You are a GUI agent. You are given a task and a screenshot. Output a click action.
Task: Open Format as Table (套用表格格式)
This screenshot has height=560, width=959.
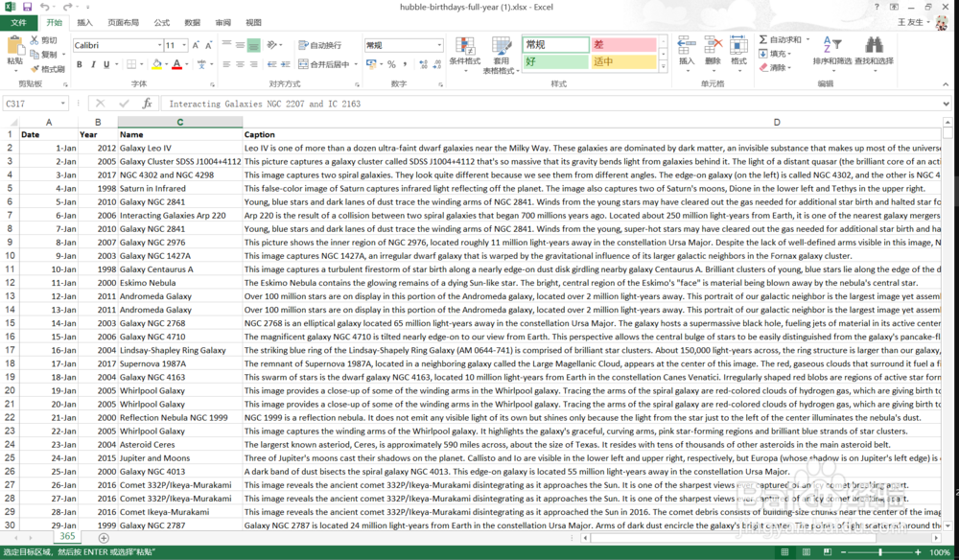[501, 55]
